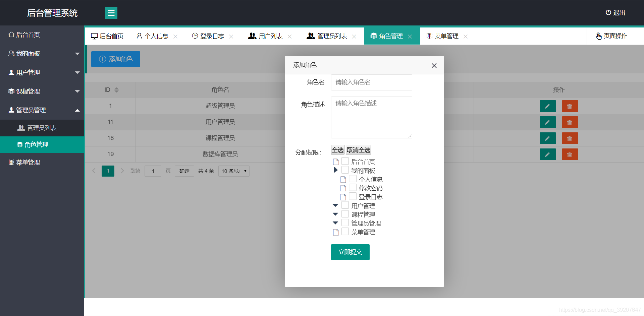Click the delete trash for row ID 19
644x316 pixels.
[570, 154]
